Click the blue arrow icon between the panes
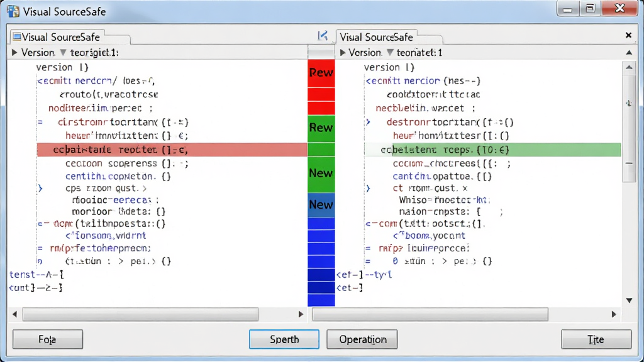Image resolution: width=644 pixels, height=362 pixels. coord(323,36)
